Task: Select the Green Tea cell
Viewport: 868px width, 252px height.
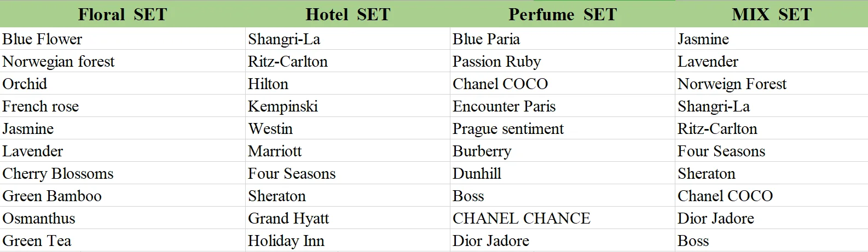Action: pos(123,241)
